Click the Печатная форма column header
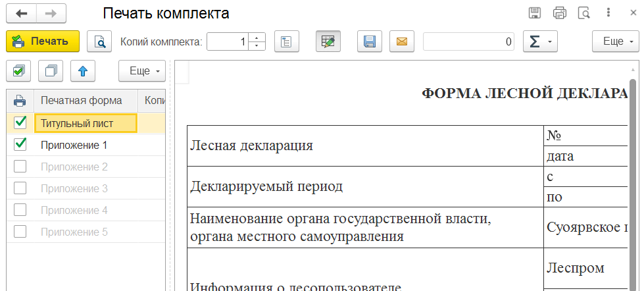This screenshot has height=291, width=644. (86, 100)
